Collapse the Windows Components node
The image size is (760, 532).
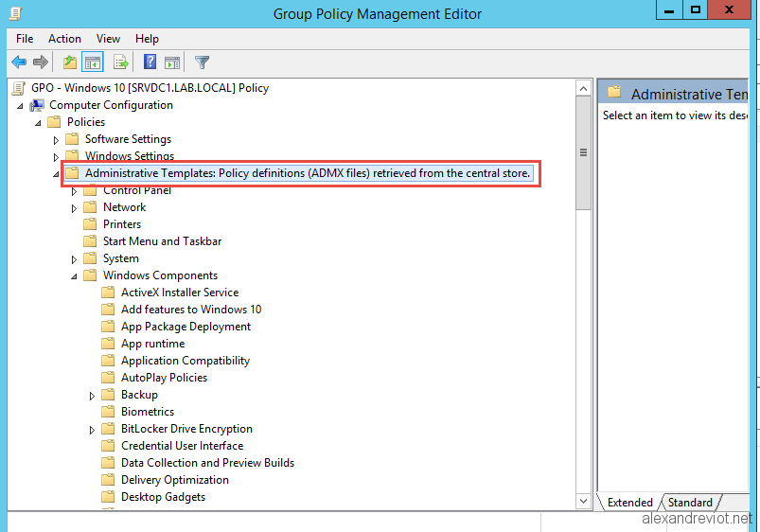74,276
